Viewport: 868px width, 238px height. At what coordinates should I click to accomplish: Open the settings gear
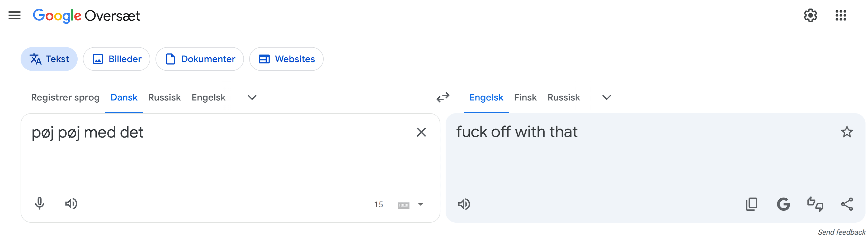click(x=810, y=16)
